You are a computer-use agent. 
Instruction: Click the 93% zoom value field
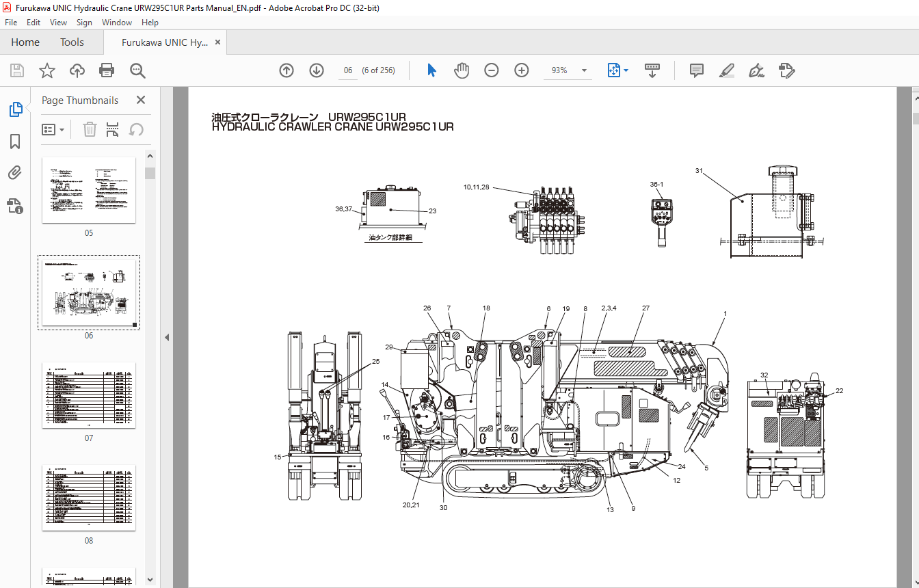559,70
